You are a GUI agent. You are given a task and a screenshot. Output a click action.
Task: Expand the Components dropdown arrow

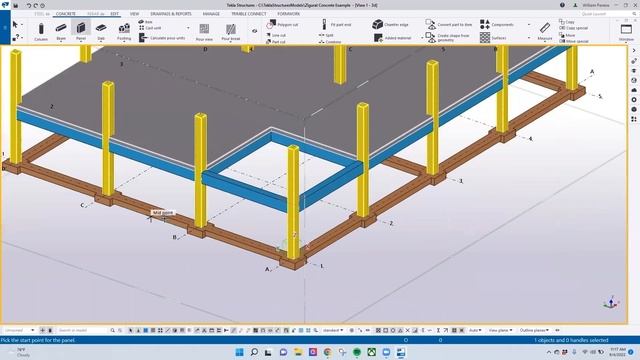(529, 24)
